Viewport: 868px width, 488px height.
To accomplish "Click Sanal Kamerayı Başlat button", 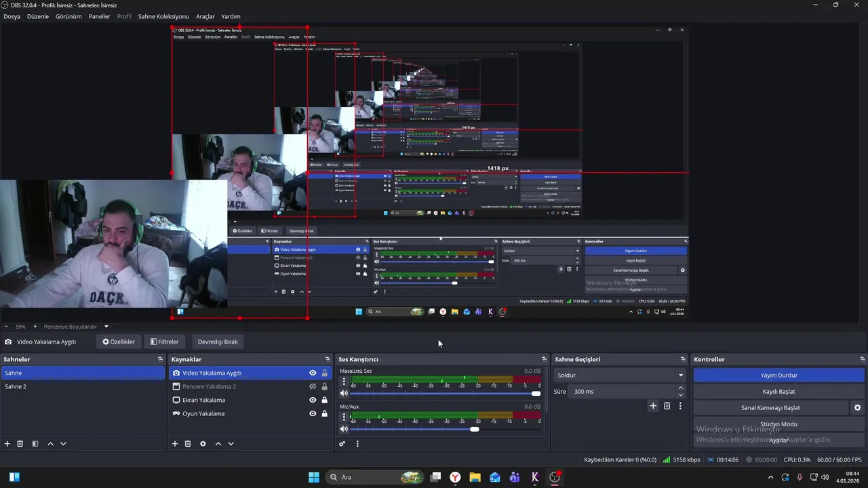I will point(770,408).
